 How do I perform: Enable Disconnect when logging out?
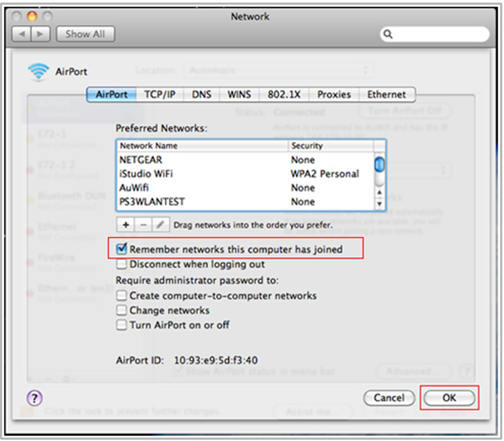tap(122, 264)
